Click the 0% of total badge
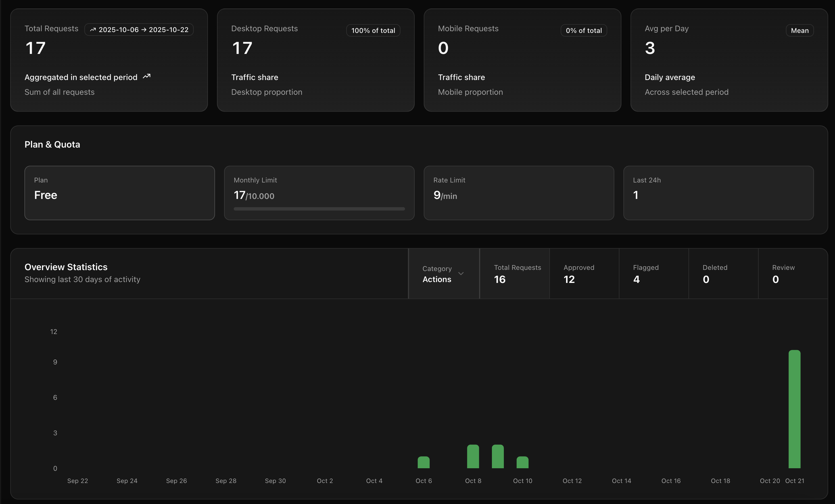This screenshot has width=835, height=504. [x=584, y=30]
